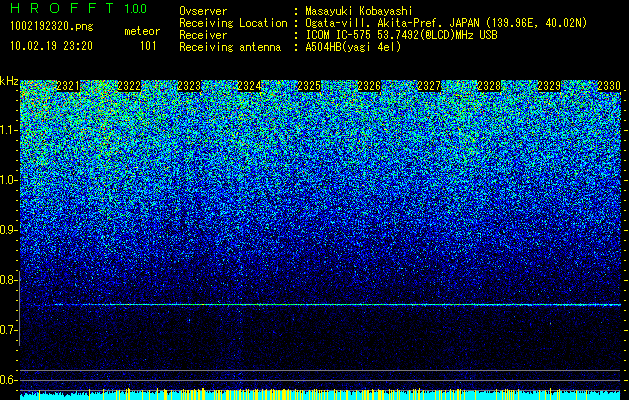Click the Receiving antenna field label
Viewport: 629px width, 400px height.
230,47
